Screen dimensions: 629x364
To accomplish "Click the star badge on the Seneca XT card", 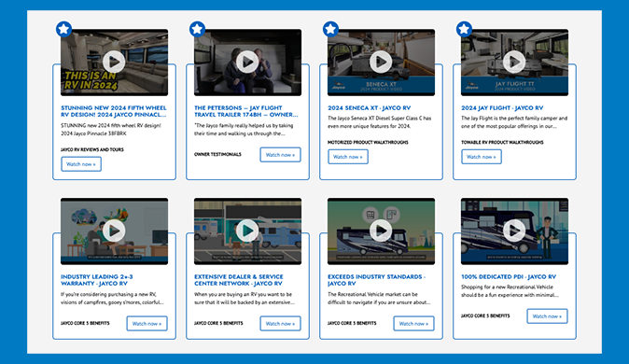I will pyautogui.click(x=330, y=29).
